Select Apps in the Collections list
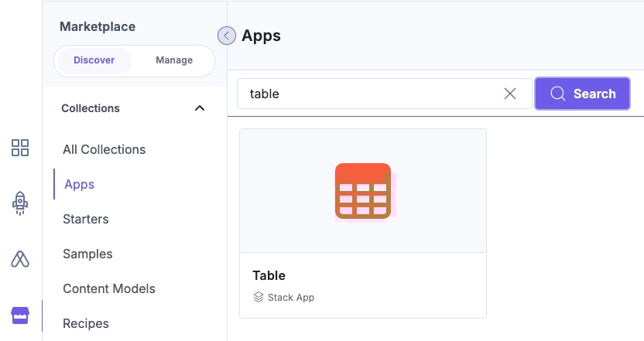This screenshot has width=644, height=341. tap(80, 184)
